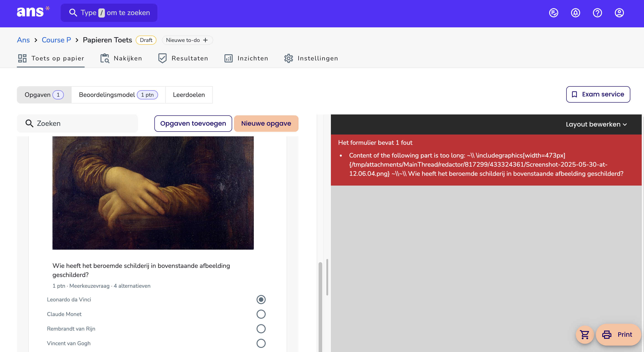Click the '1 ptn · Meerkeuzevraag' info line
The height and width of the screenshot is (352, 644).
click(101, 286)
